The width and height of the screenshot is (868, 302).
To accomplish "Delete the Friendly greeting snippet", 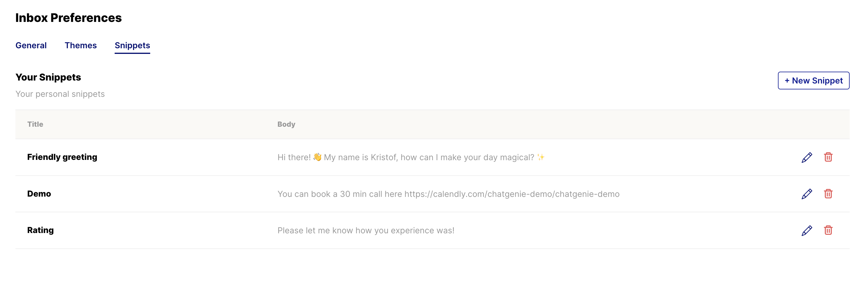I will 829,157.
